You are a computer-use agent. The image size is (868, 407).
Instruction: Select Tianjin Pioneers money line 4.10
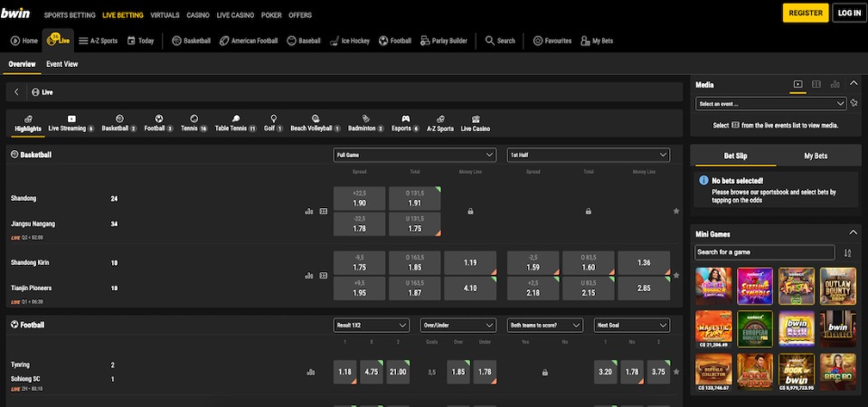(x=470, y=289)
